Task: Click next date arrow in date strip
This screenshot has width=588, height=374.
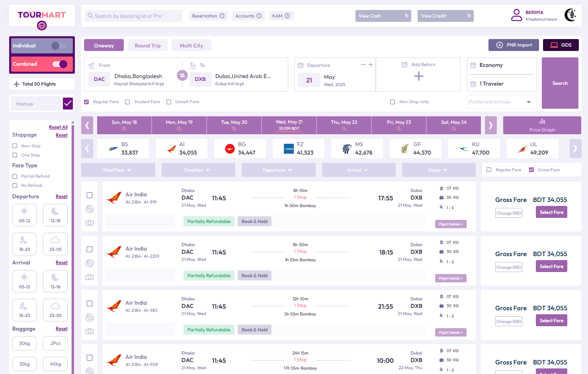Action: point(490,125)
